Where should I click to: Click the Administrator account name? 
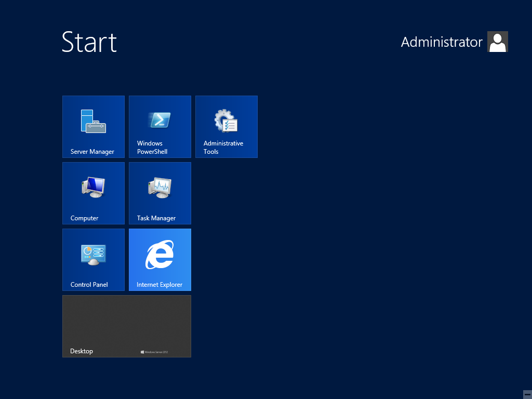point(442,42)
